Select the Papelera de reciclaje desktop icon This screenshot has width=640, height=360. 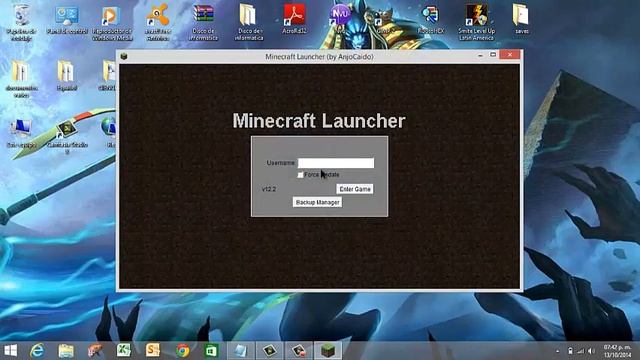pos(21,22)
